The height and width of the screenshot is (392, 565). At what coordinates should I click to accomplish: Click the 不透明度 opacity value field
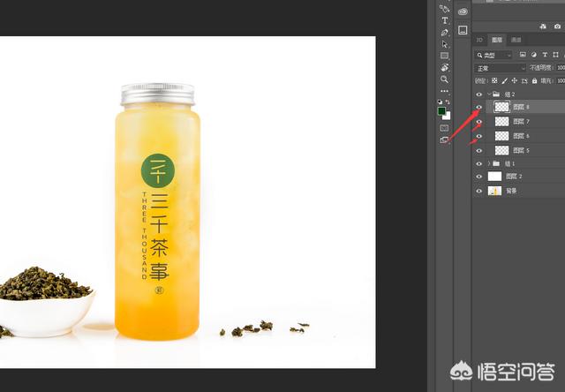point(561,68)
